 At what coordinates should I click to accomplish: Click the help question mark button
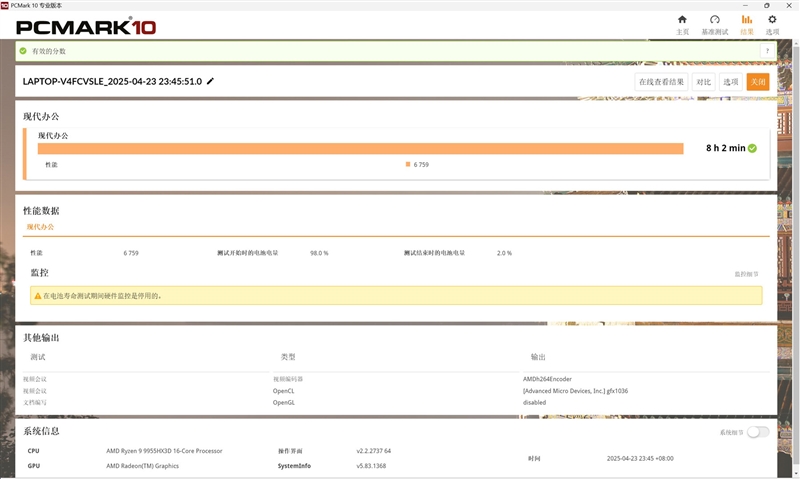point(767,51)
